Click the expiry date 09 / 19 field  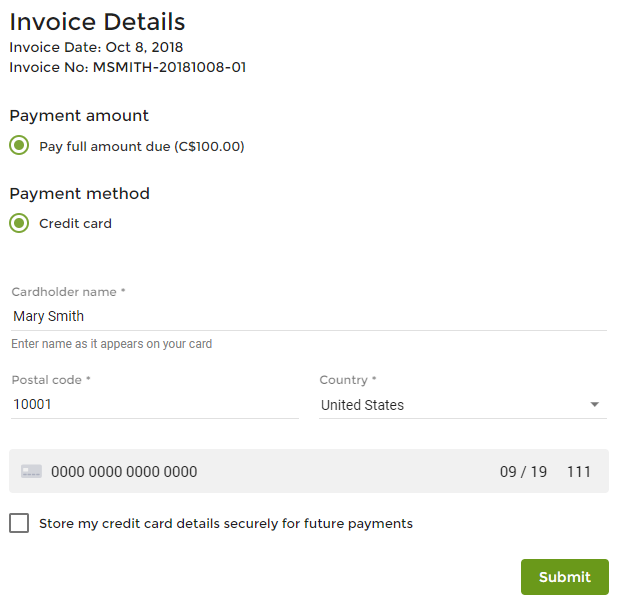point(523,472)
